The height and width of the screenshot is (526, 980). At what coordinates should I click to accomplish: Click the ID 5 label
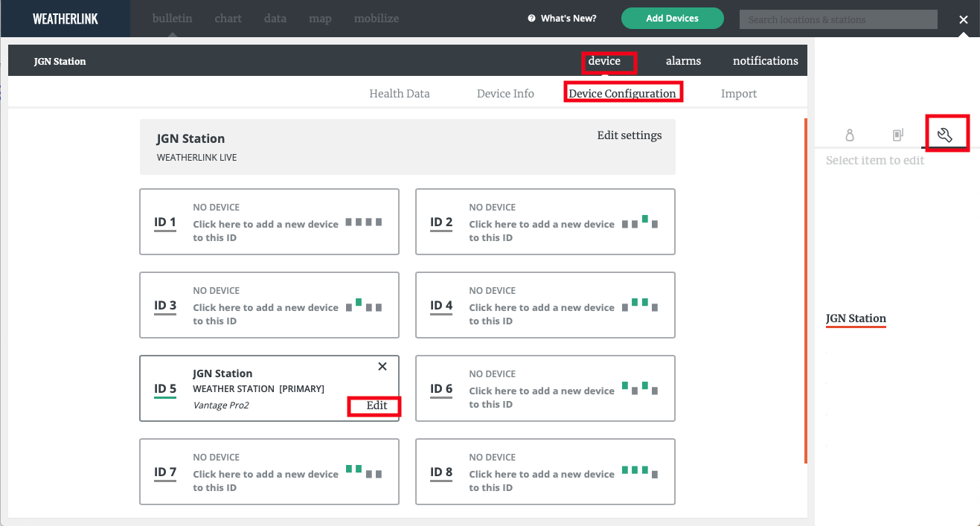coord(165,388)
